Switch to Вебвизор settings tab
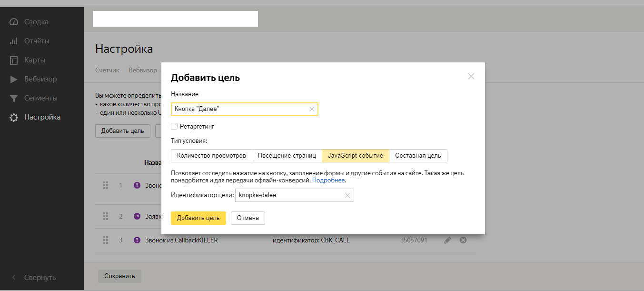This screenshot has width=644, height=291. 143,70
